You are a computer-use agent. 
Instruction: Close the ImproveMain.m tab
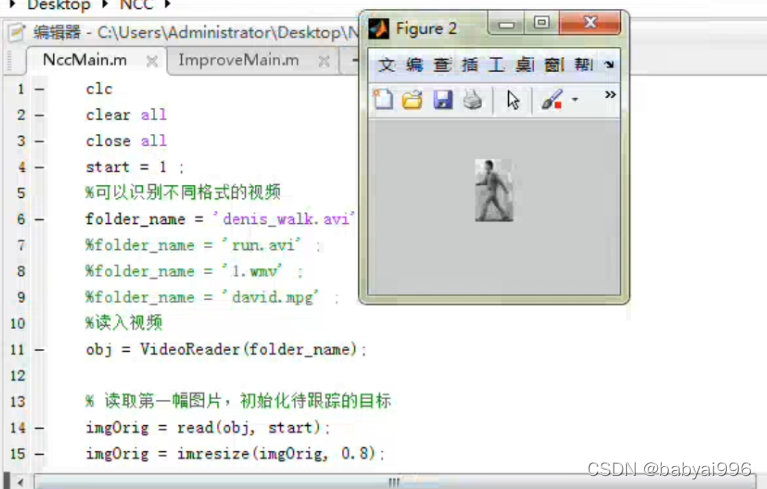[323, 61]
